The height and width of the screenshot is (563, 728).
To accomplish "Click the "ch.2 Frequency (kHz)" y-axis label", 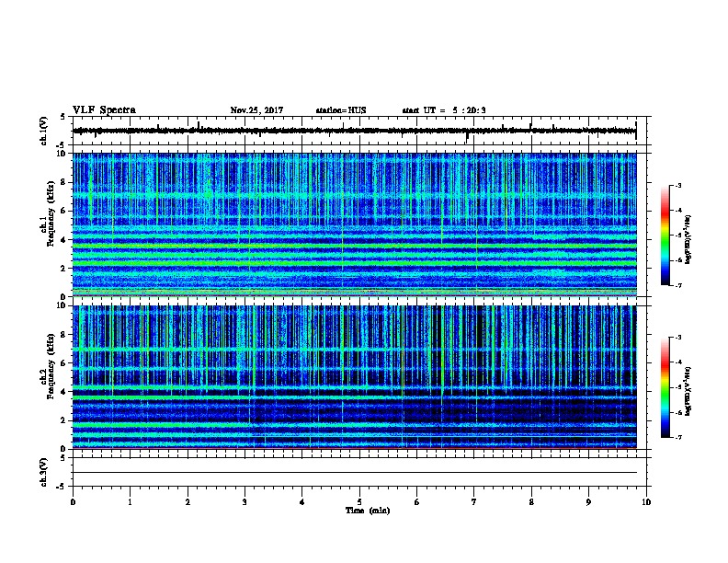I will pyautogui.click(x=48, y=366).
